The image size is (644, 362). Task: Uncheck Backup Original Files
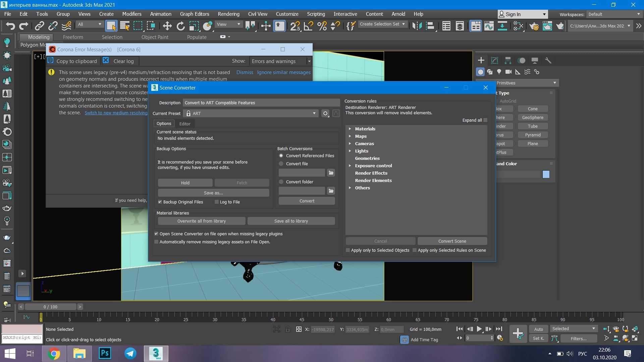pyautogui.click(x=160, y=202)
